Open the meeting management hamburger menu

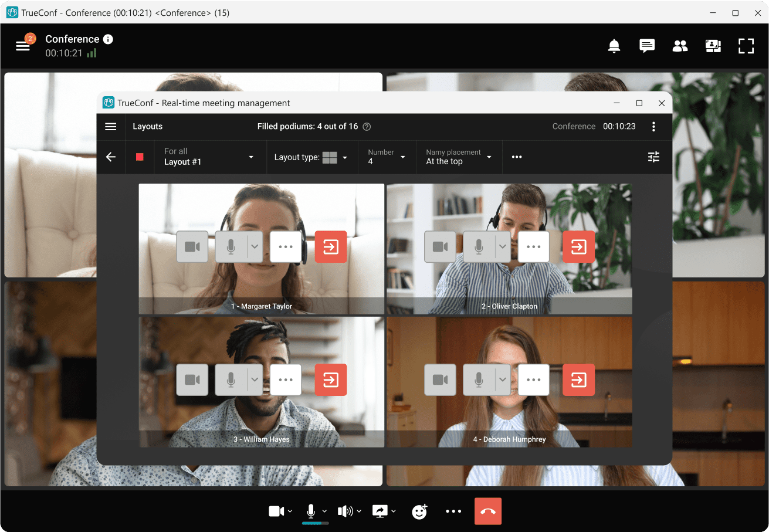coord(111,126)
